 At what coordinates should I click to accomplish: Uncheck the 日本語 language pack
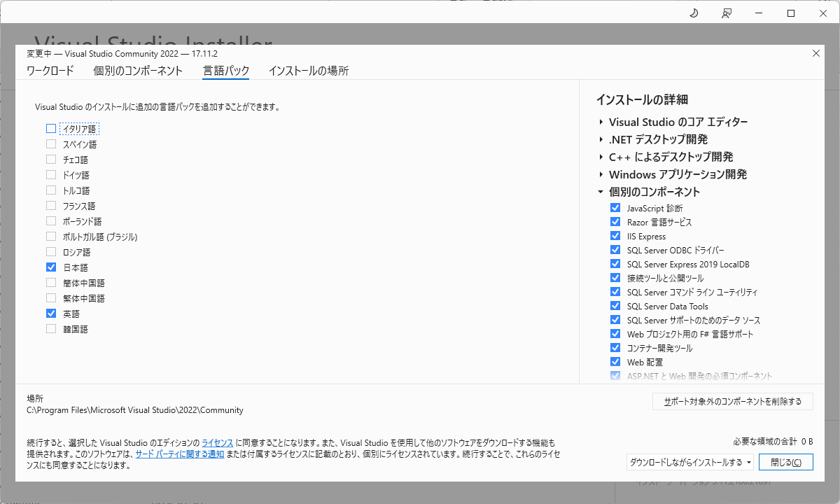tap(51, 267)
